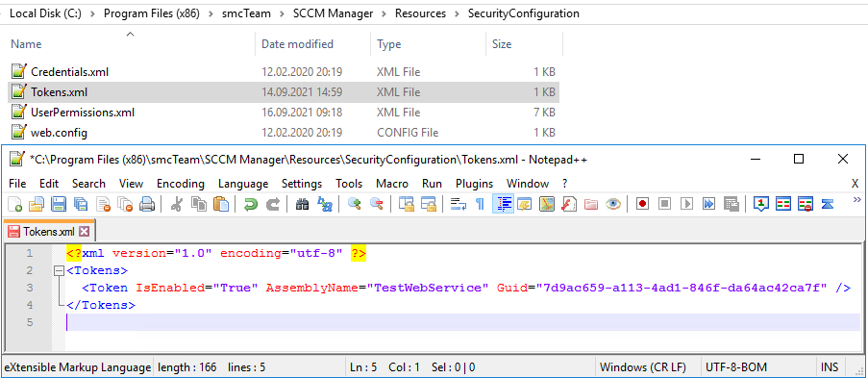Viewport: 868px width, 378px height.
Task: Expand breadcrumb chevron after SCCM Manager
Action: pos(384,13)
